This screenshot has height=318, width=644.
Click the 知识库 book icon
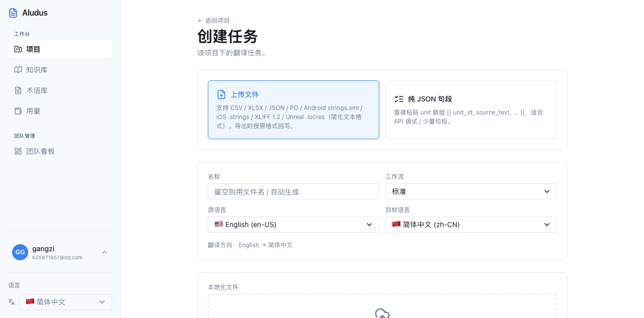18,70
